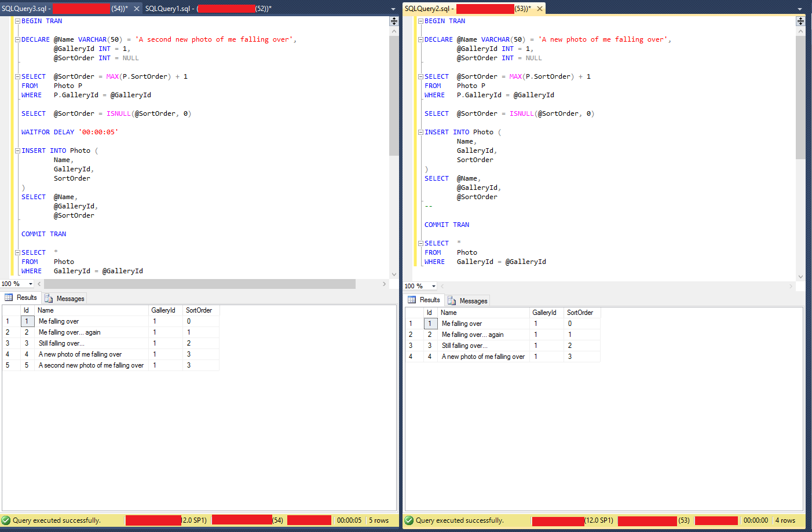Open the Results tab in left pane

[21, 298]
